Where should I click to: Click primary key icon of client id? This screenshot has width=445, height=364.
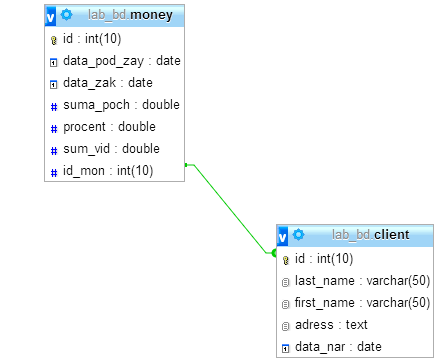click(x=286, y=260)
